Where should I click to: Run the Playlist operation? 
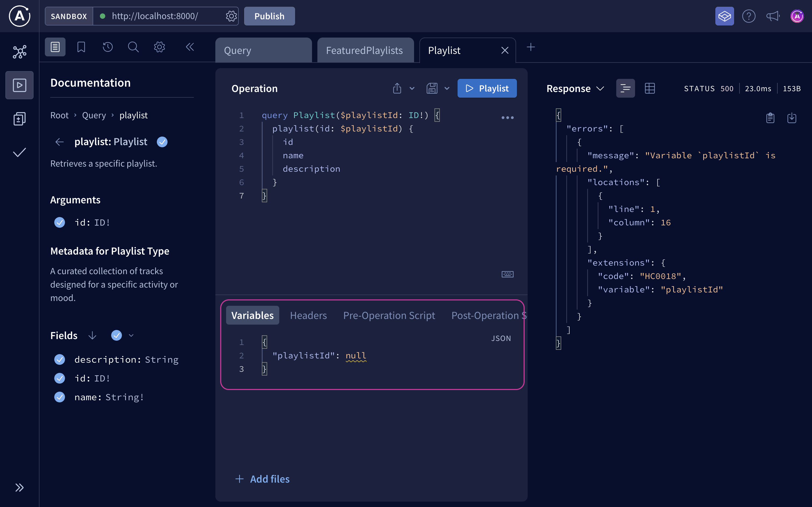(487, 88)
